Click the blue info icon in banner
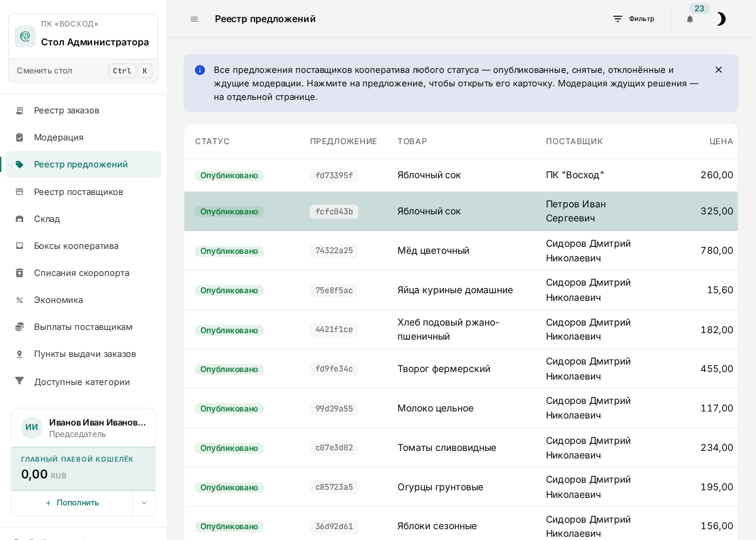The height and width of the screenshot is (540, 756). (200, 70)
